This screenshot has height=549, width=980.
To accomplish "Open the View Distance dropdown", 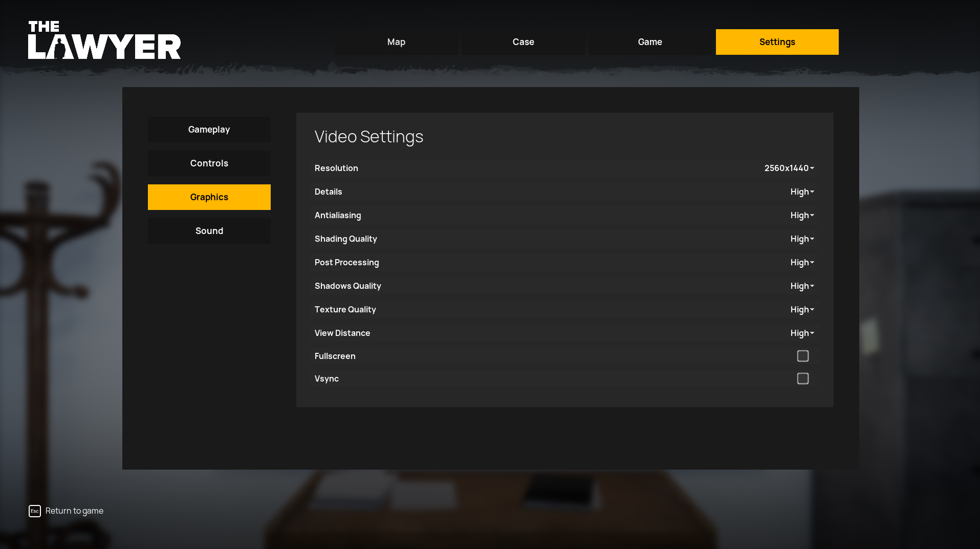I will click(802, 333).
